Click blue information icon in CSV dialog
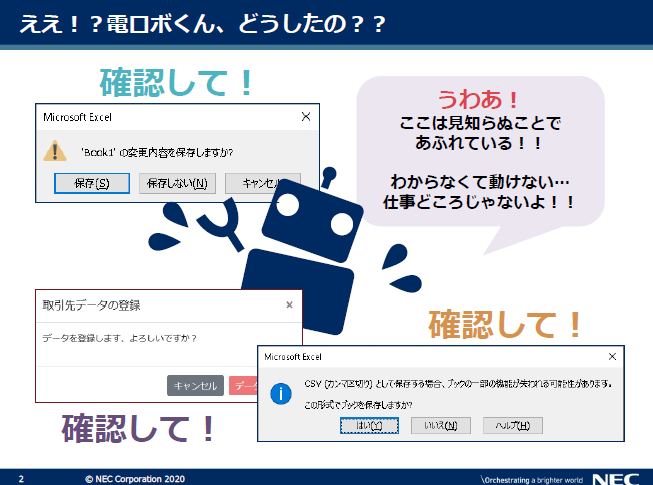The width and height of the screenshot is (653, 485). pos(281,393)
